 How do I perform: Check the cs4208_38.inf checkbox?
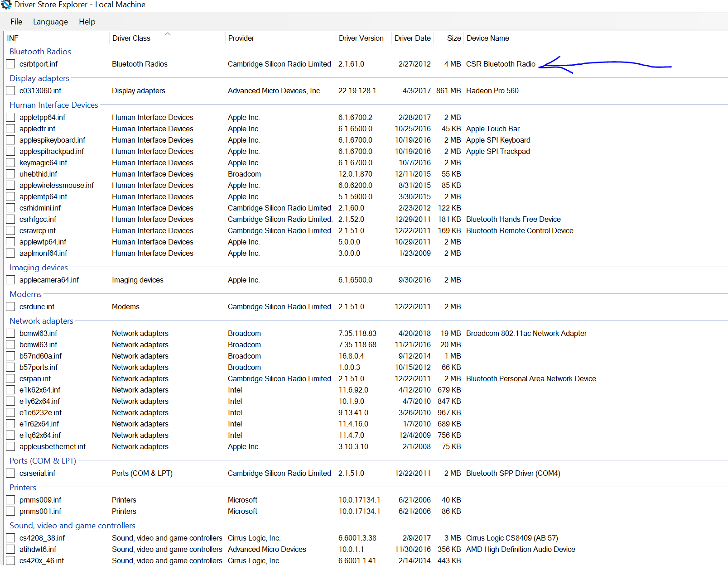coord(10,538)
